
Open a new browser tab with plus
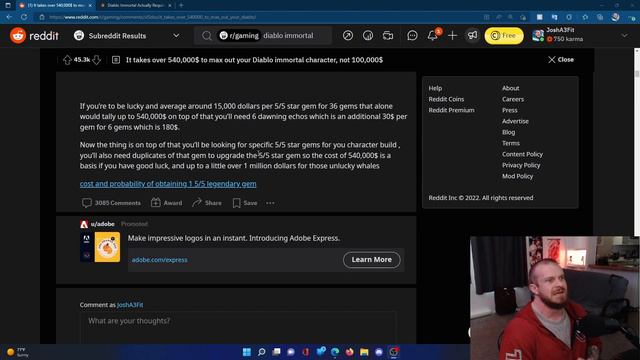click(x=181, y=5)
